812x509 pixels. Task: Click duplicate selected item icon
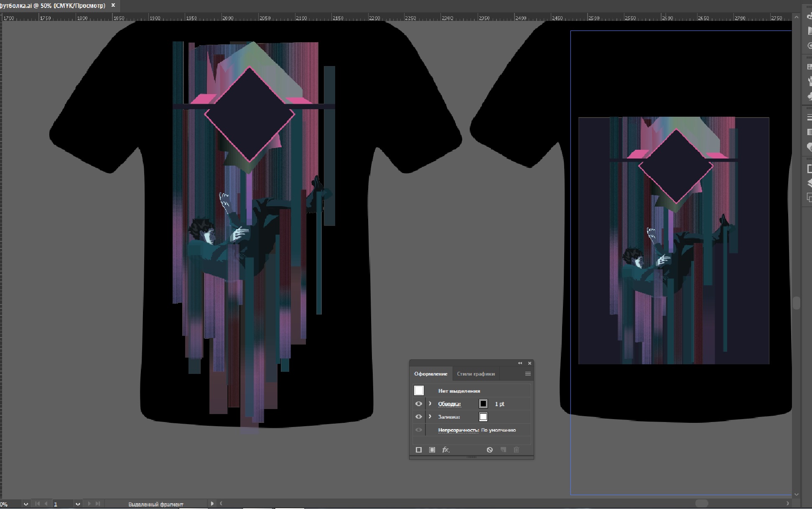coord(503,450)
